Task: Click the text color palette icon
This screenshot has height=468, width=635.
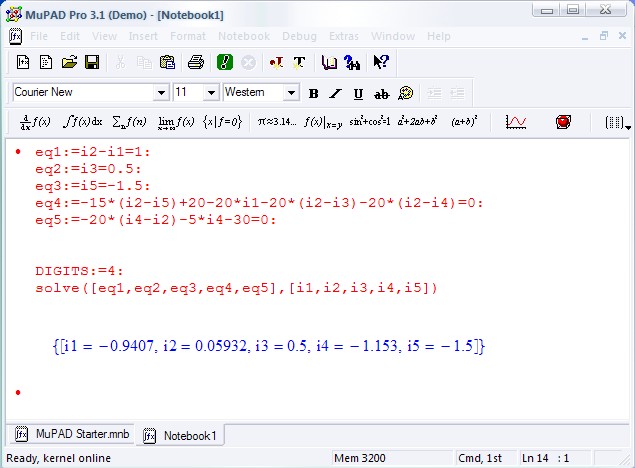Action: [405, 93]
